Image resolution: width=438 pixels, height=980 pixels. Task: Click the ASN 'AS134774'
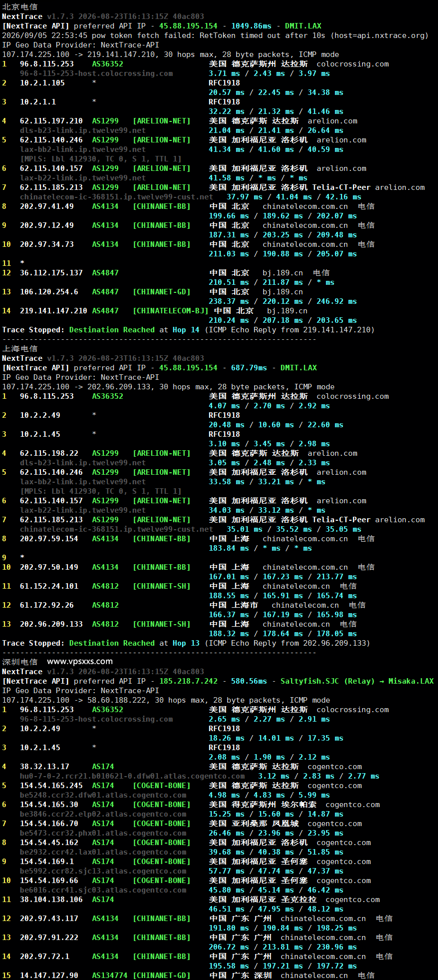(x=110, y=976)
